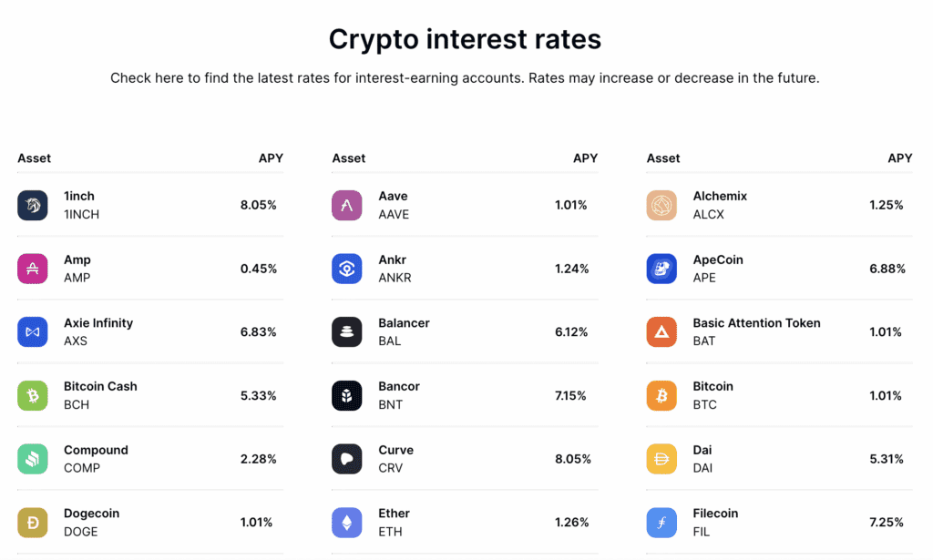Click the Dogecoin asset name
933x560 pixels.
pyautogui.click(x=91, y=514)
